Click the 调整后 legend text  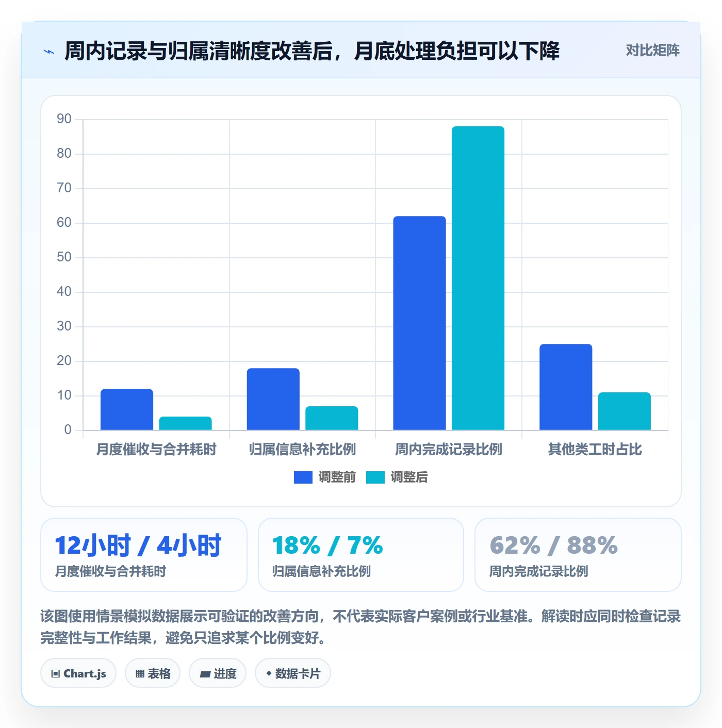[x=409, y=477]
